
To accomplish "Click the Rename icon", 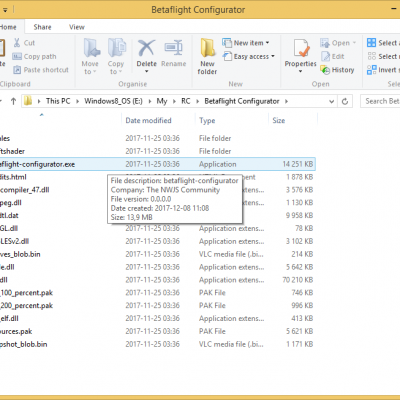I will tap(174, 48).
